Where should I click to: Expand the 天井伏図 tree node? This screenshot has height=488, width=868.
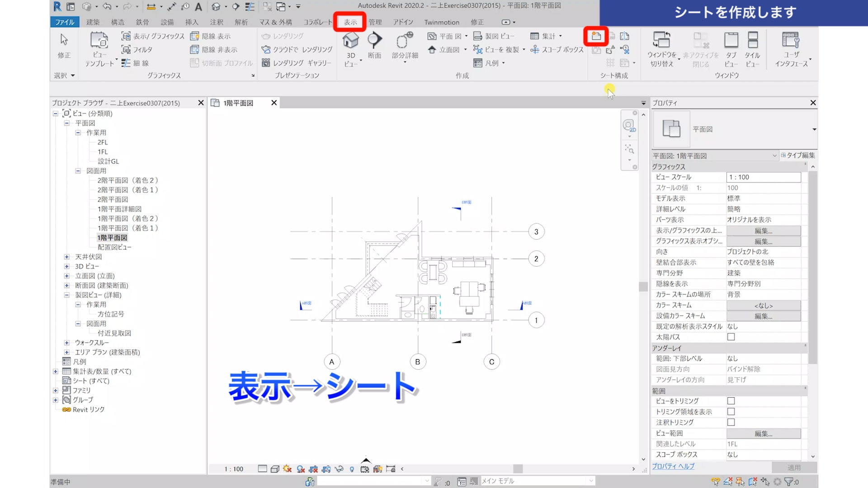(67, 257)
